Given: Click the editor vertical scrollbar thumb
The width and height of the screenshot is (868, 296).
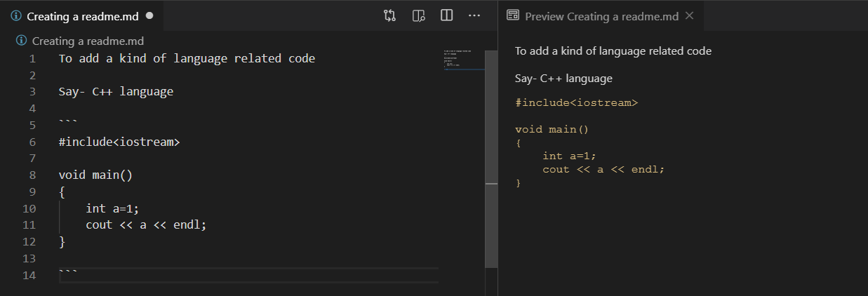Looking at the screenshot, I should click(x=491, y=158).
